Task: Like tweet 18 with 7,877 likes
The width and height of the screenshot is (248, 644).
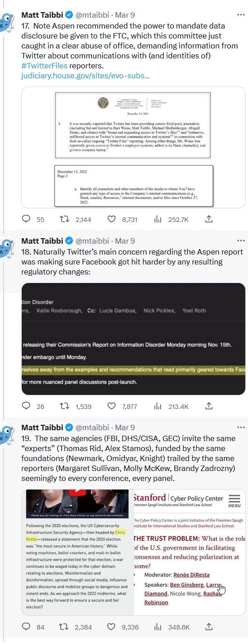Action: click(111, 406)
